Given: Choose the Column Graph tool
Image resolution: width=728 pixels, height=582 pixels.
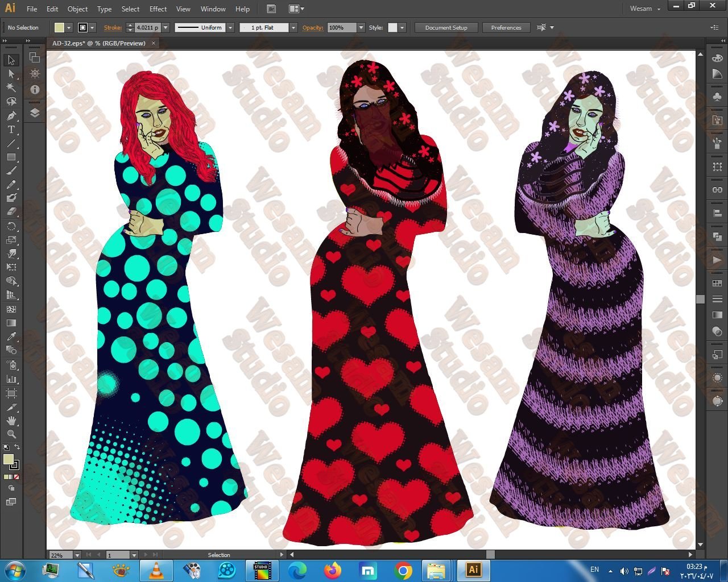Looking at the screenshot, I should [x=11, y=379].
